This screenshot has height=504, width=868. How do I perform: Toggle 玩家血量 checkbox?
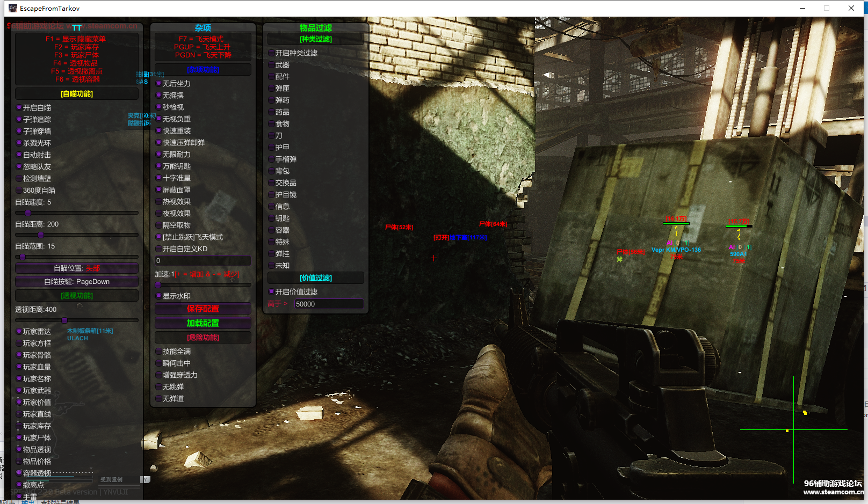coord(19,367)
